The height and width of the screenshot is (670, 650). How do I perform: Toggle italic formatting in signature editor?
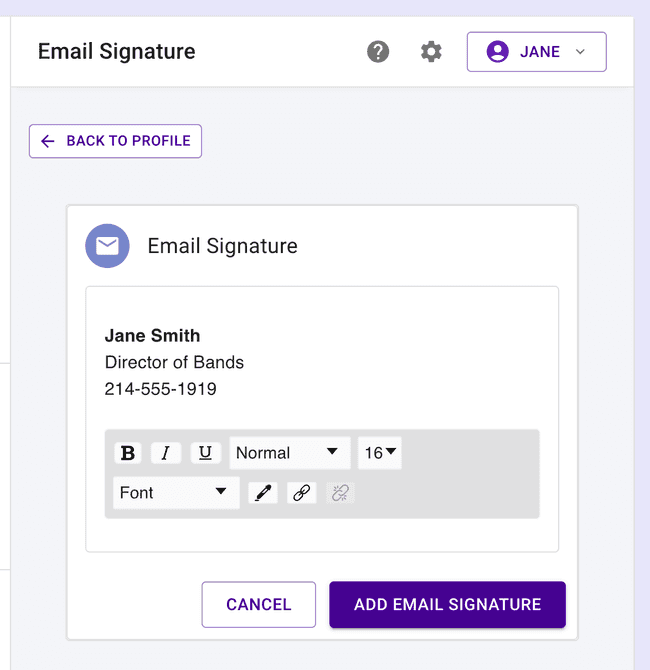tap(165, 453)
